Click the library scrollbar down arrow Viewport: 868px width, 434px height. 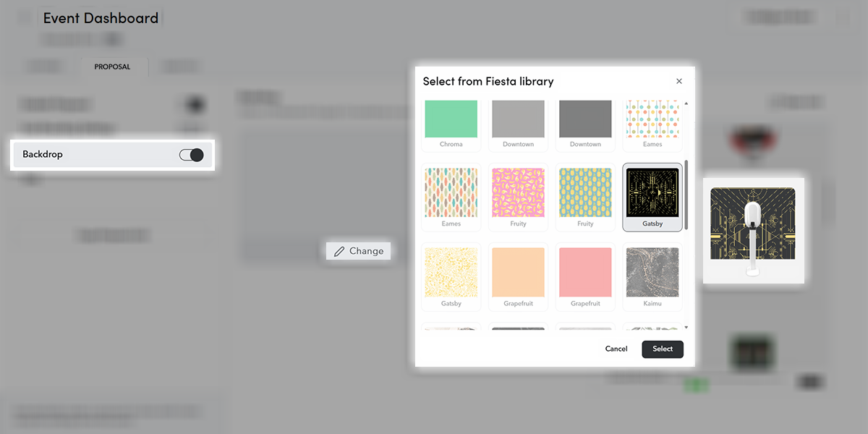click(686, 328)
